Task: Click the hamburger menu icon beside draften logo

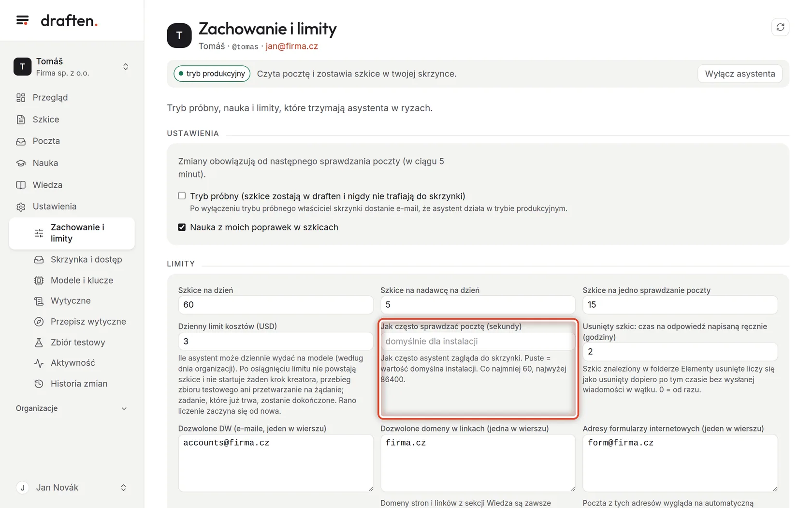Action: pyautogui.click(x=22, y=20)
